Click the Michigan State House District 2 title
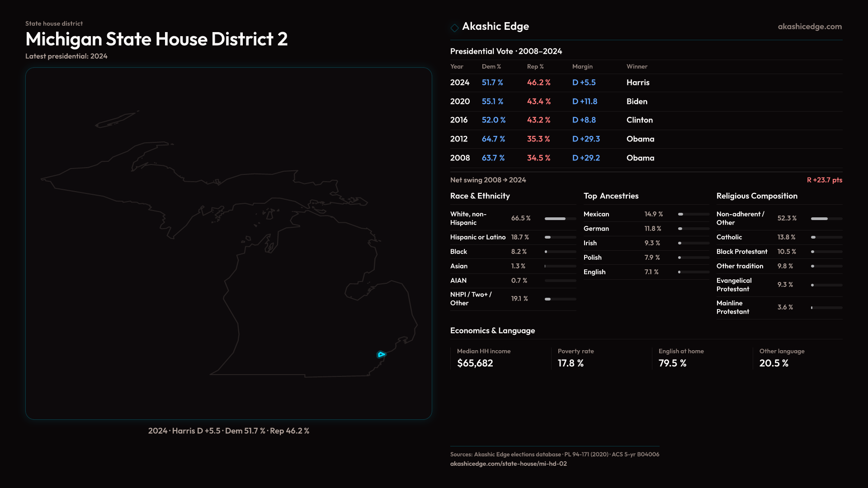Viewport: 868px width, 488px height. coord(156,39)
